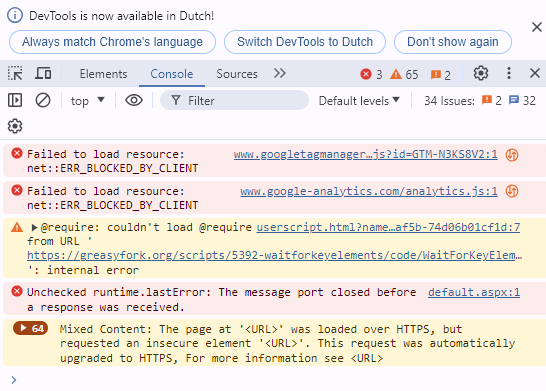Click the ': internal error' text
The image size is (546, 391).
pos(83,270)
